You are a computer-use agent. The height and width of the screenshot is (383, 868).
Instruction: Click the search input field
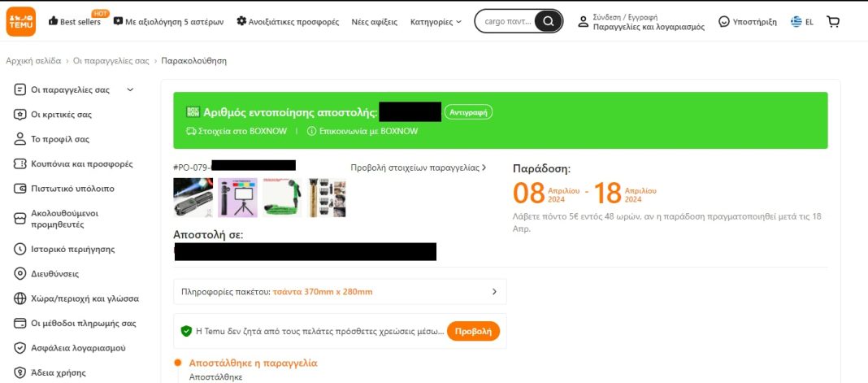[x=506, y=22]
